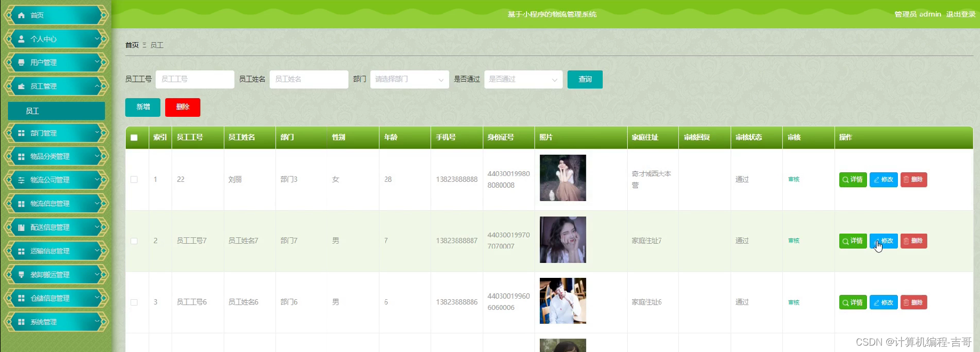Click 修改 for 员工姓名7
This screenshot has width=980, height=352.
[x=884, y=241]
